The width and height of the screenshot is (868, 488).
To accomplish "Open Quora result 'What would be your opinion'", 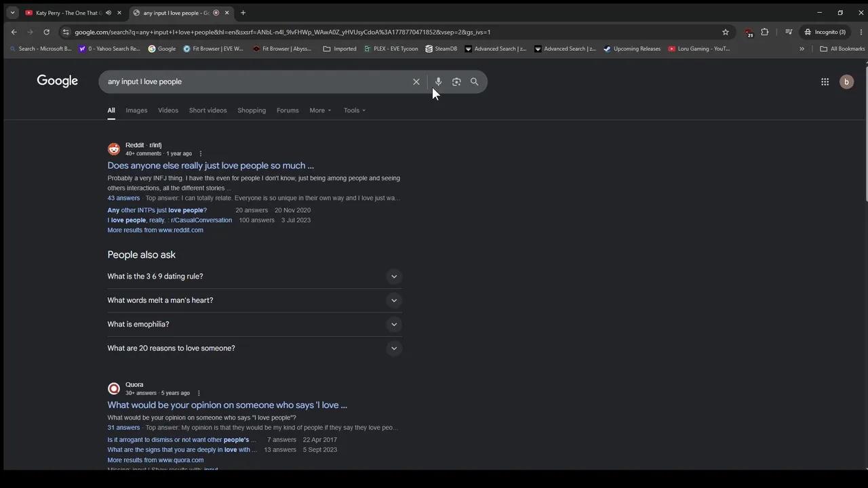I will [227, 405].
